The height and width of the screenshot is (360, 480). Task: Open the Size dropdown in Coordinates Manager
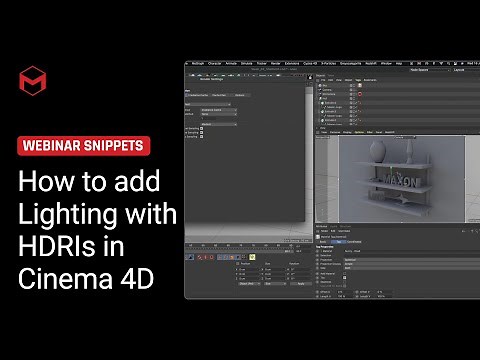275,284
